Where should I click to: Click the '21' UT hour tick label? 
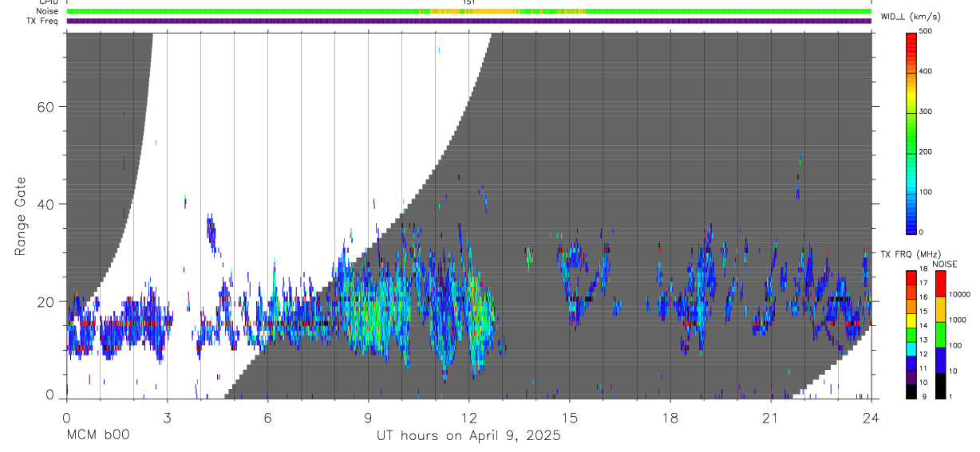(x=770, y=418)
